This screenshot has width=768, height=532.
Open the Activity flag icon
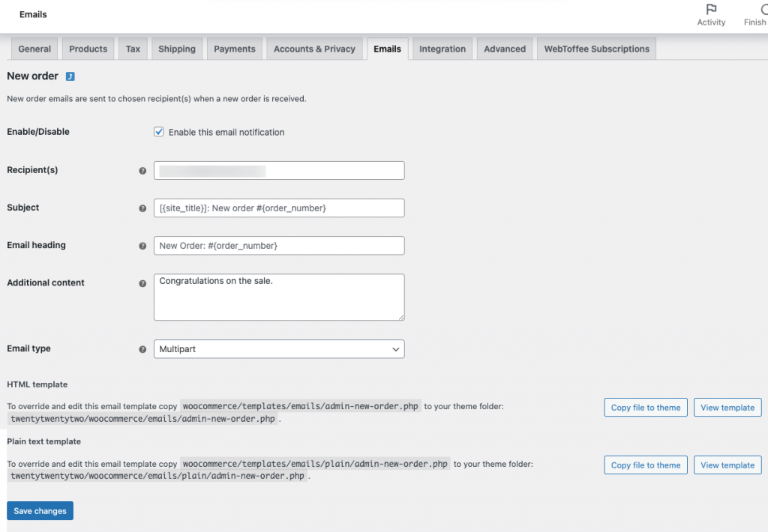(x=711, y=9)
